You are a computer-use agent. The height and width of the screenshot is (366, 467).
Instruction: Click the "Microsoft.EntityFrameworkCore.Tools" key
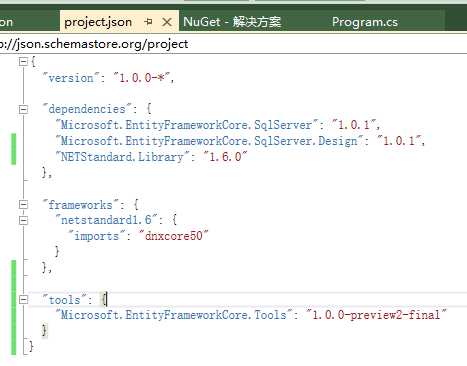(x=174, y=315)
